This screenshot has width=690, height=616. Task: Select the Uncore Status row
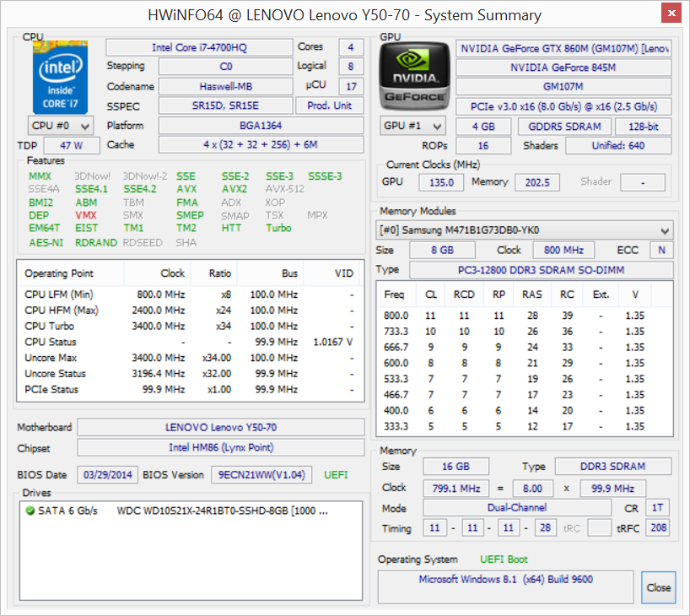click(x=190, y=373)
